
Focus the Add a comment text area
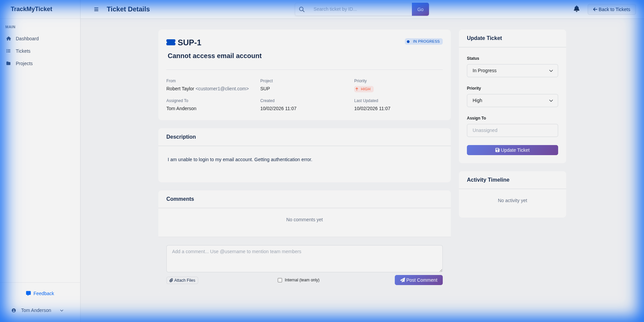coord(305,259)
